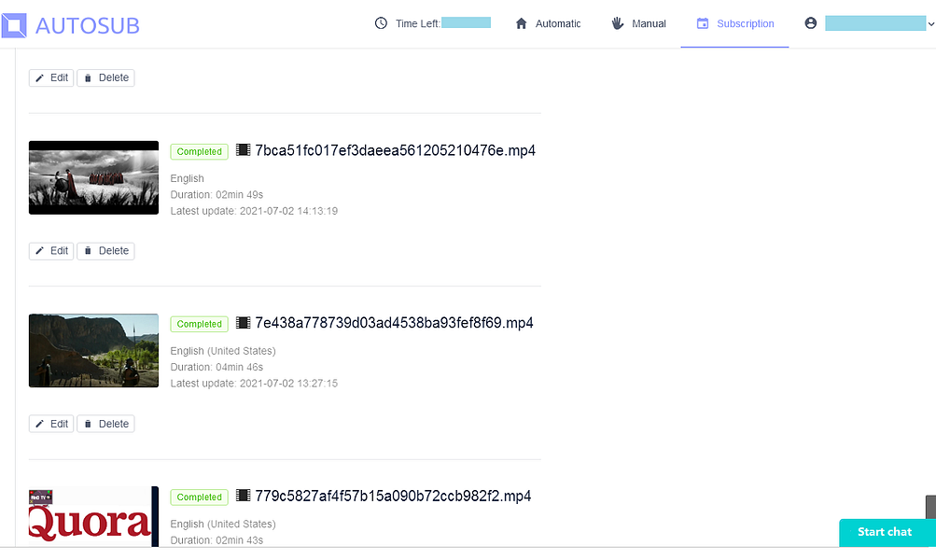
Task: Click the calendar icon on Subscription tab
Action: [x=701, y=23]
